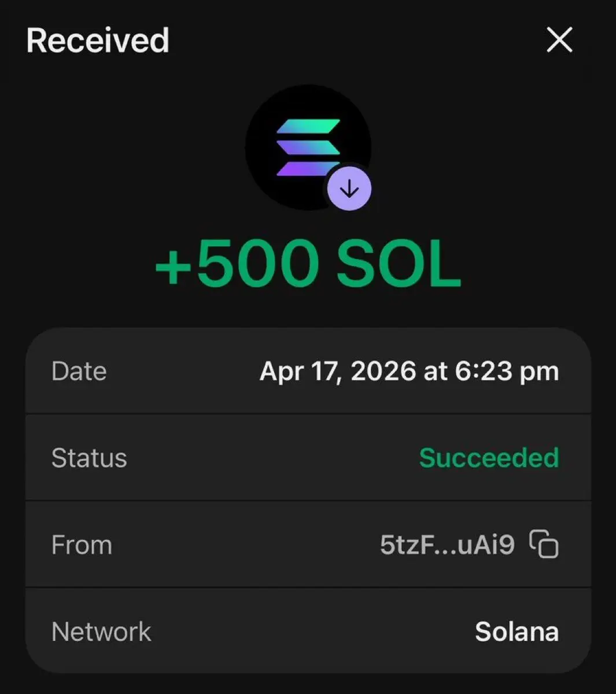
Task: Tap the Received title
Action: pos(98,40)
